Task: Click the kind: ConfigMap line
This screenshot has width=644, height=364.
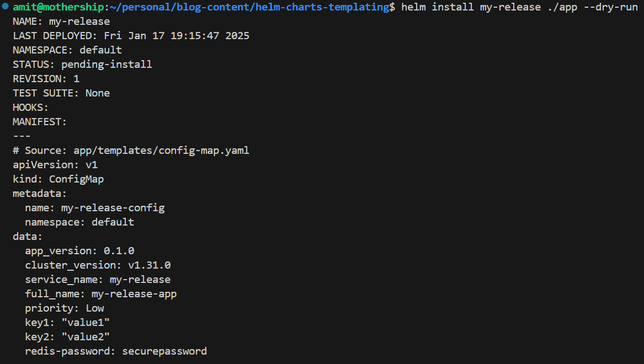Action: [58, 179]
